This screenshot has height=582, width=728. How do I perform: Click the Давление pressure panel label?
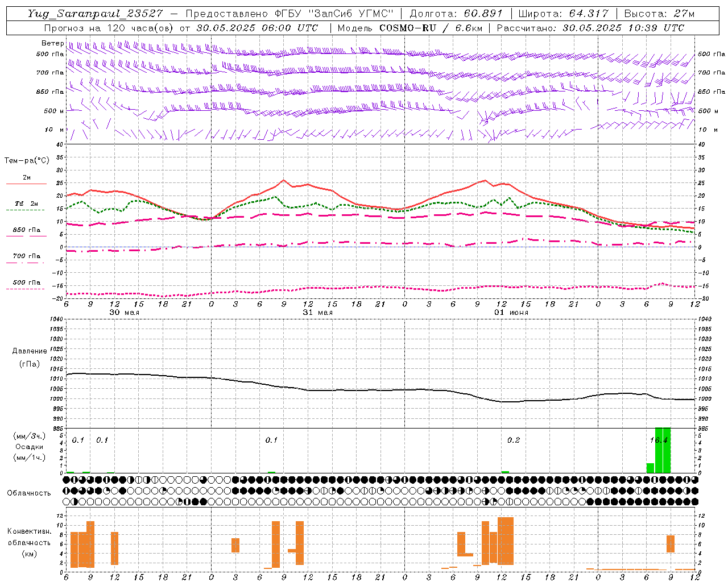pyautogui.click(x=30, y=351)
